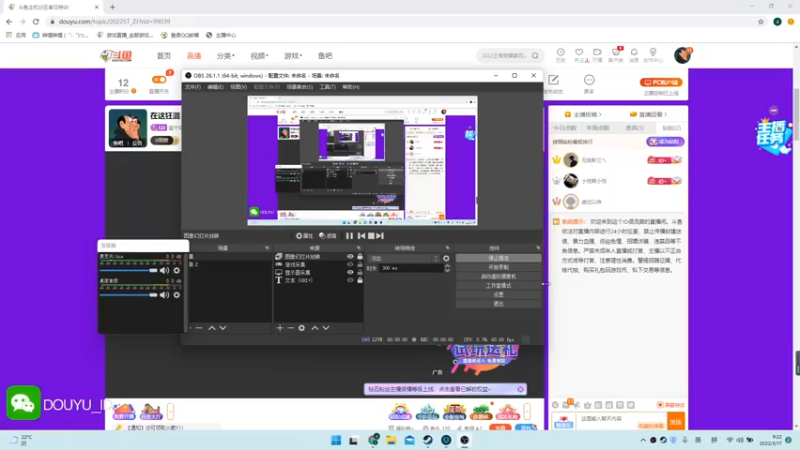Go to Douyu 首页 tab

pos(164,56)
